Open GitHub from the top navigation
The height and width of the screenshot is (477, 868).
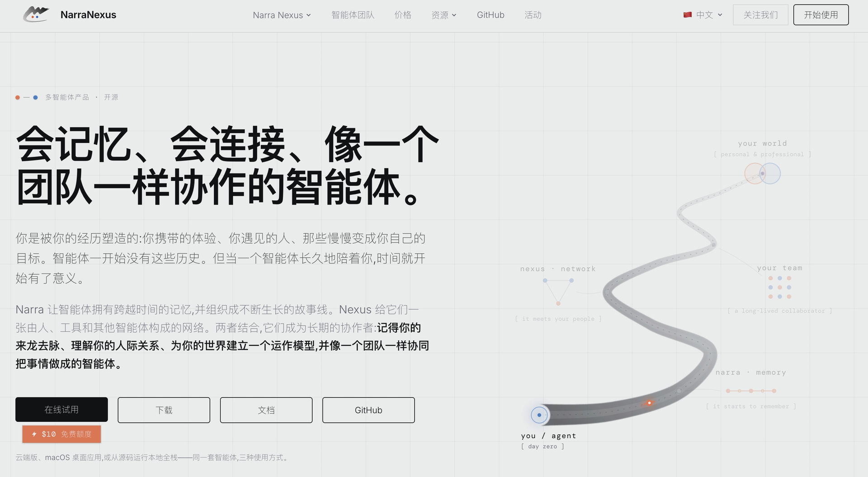(491, 15)
